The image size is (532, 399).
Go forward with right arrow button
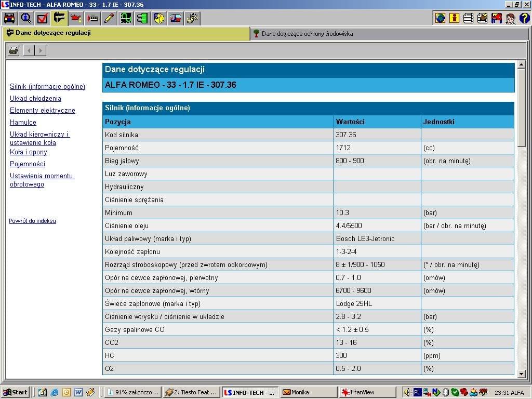(41, 50)
